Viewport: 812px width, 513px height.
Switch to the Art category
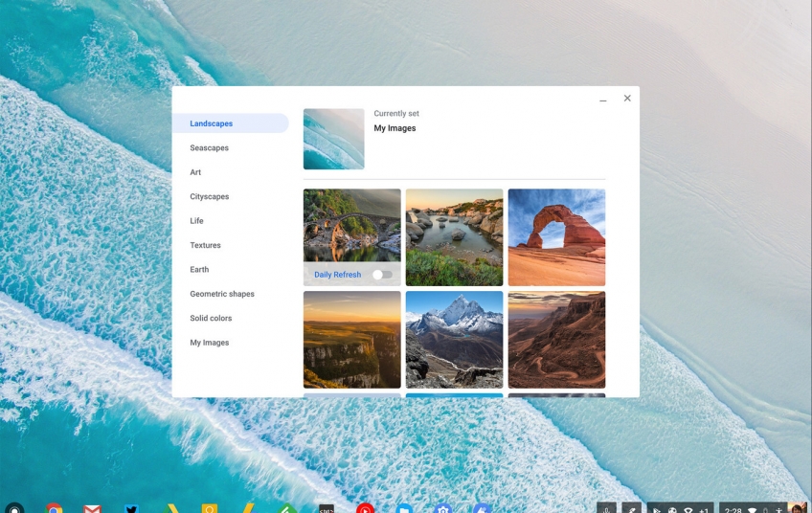(x=195, y=172)
